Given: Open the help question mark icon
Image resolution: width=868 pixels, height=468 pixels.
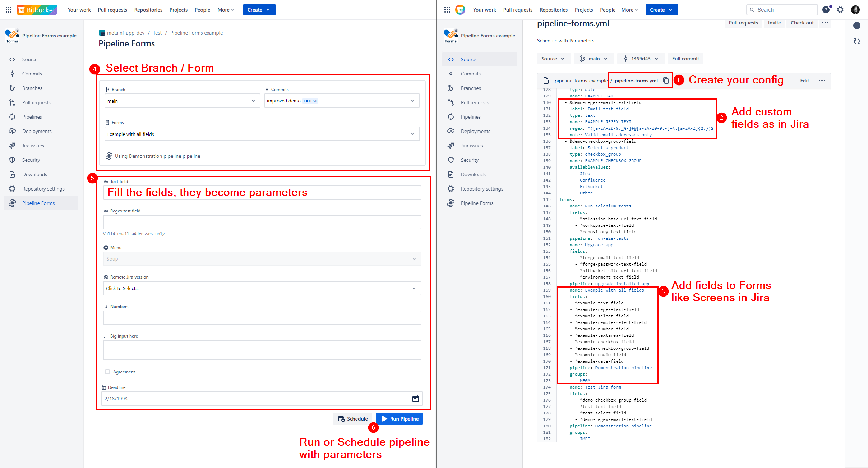Looking at the screenshot, I should (x=826, y=10).
